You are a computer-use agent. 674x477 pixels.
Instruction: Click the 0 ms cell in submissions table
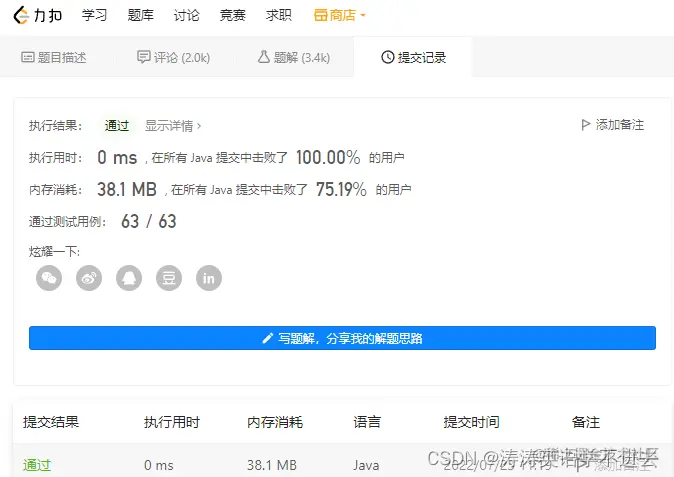pos(159,465)
